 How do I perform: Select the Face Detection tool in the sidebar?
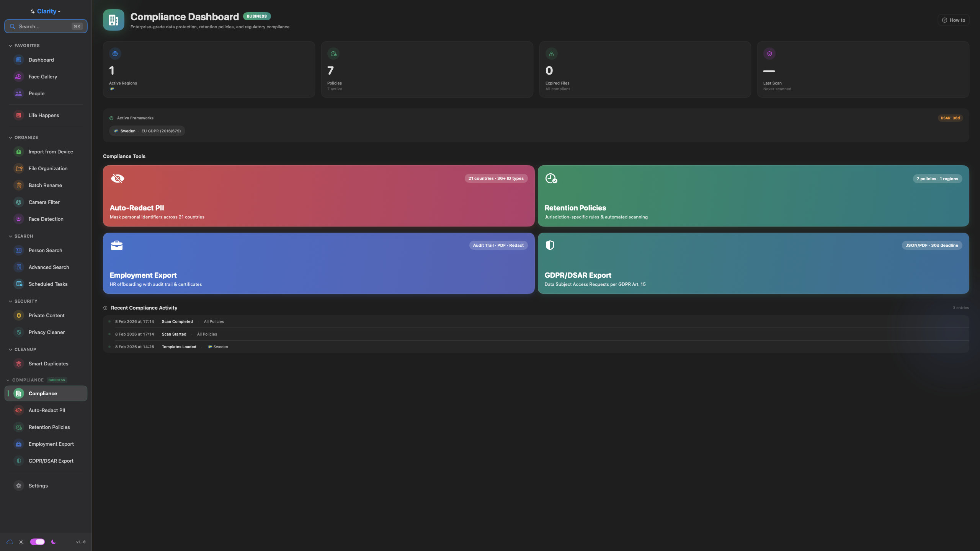46,218
